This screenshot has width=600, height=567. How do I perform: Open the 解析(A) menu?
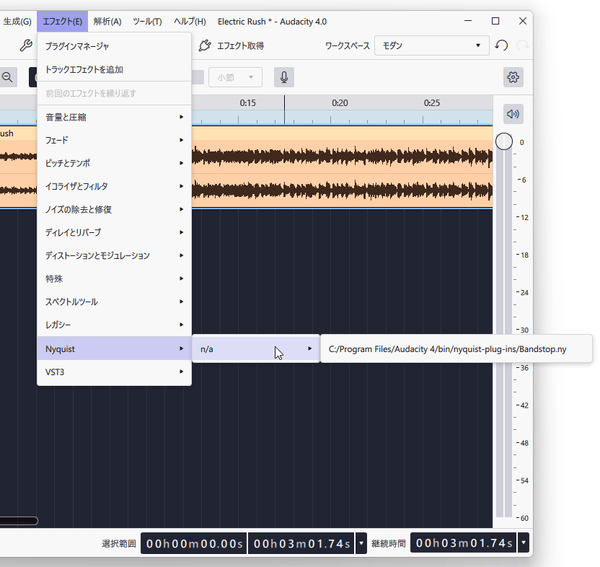pos(108,21)
